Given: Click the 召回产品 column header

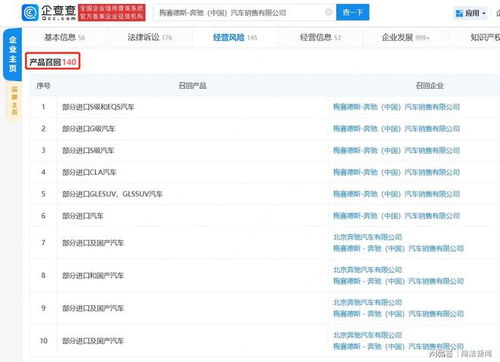Looking at the screenshot, I should 192,86.
